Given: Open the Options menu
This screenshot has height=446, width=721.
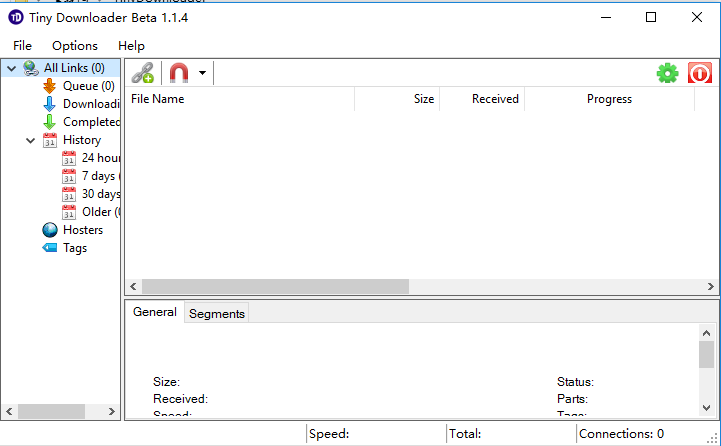Looking at the screenshot, I should point(75,45).
